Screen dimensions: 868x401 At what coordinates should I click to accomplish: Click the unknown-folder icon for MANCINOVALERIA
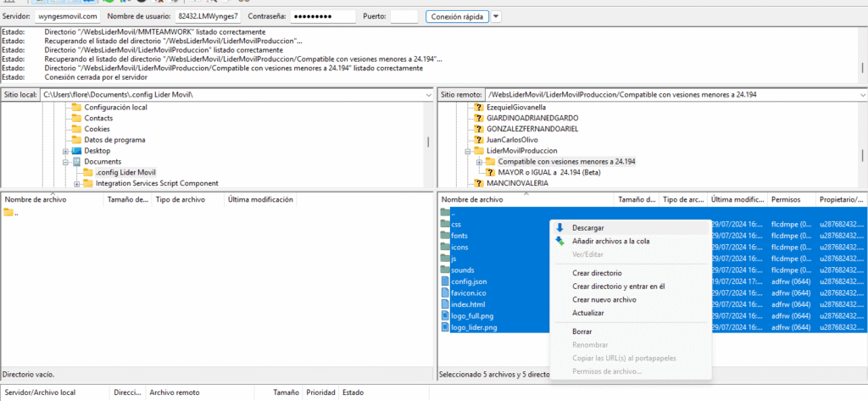pyautogui.click(x=478, y=183)
